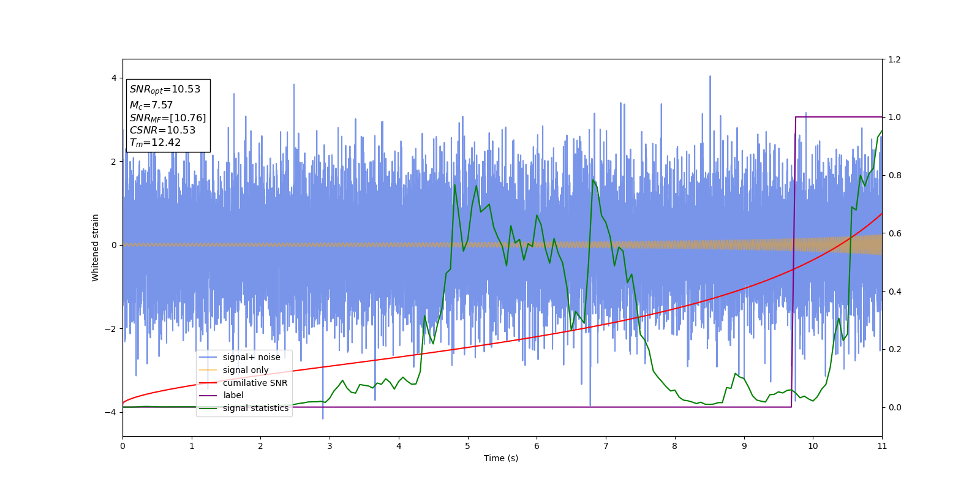The height and width of the screenshot is (490, 980).
Task: Click the right y-axis tick label 1.2
Action: click(894, 59)
